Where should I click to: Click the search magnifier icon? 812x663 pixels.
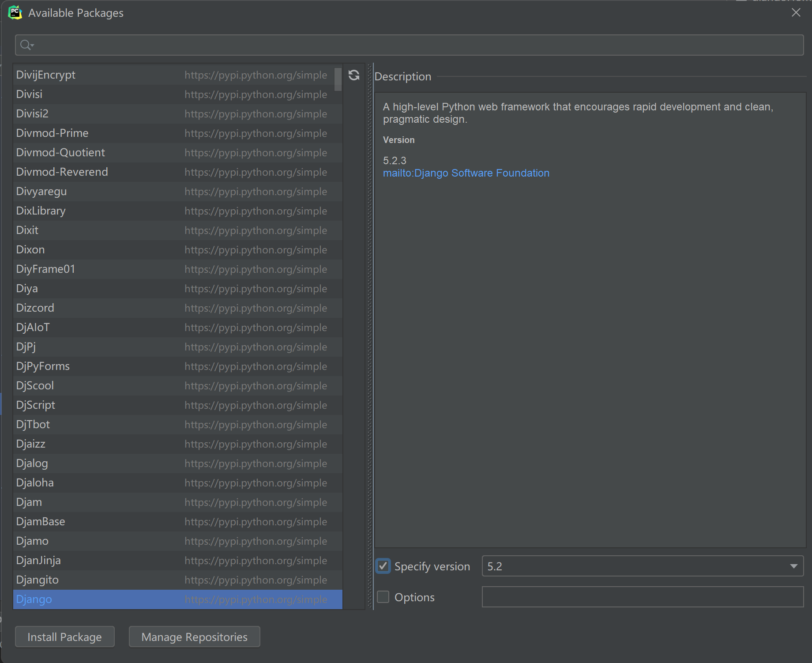pyautogui.click(x=26, y=45)
